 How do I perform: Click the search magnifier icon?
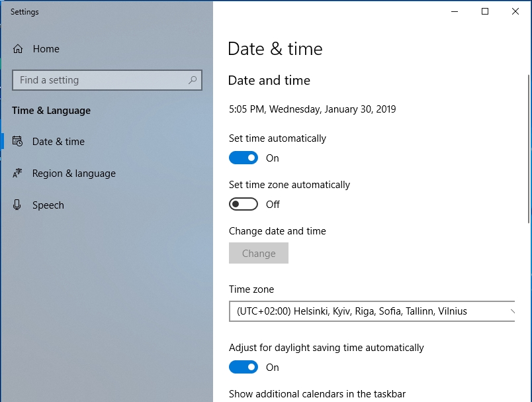pos(193,80)
